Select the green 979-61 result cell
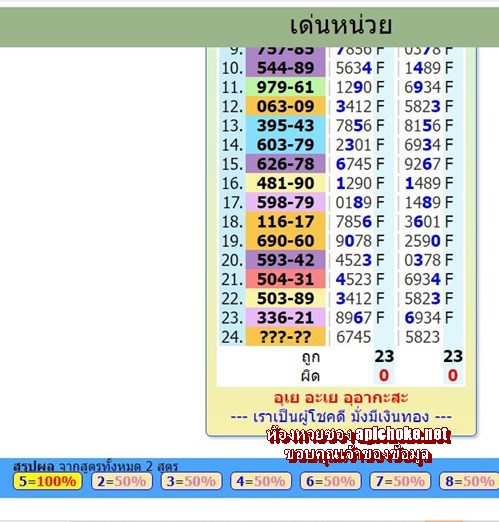 (285, 87)
